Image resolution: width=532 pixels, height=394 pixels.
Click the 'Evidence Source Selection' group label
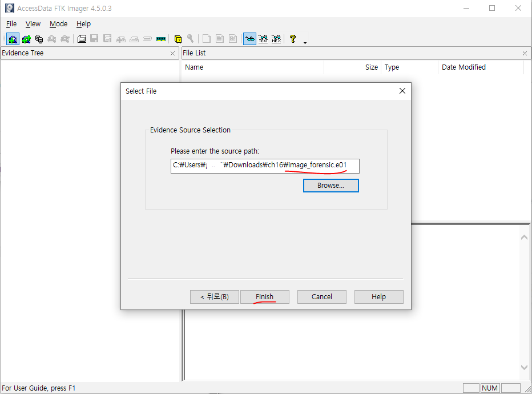point(190,130)
